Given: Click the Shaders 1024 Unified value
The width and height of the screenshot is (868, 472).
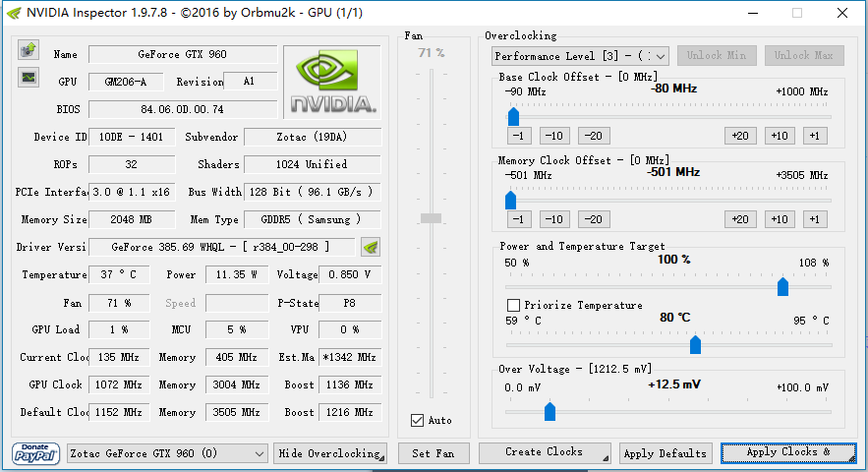Looking at the screenshot, I should tap(313, 164).
